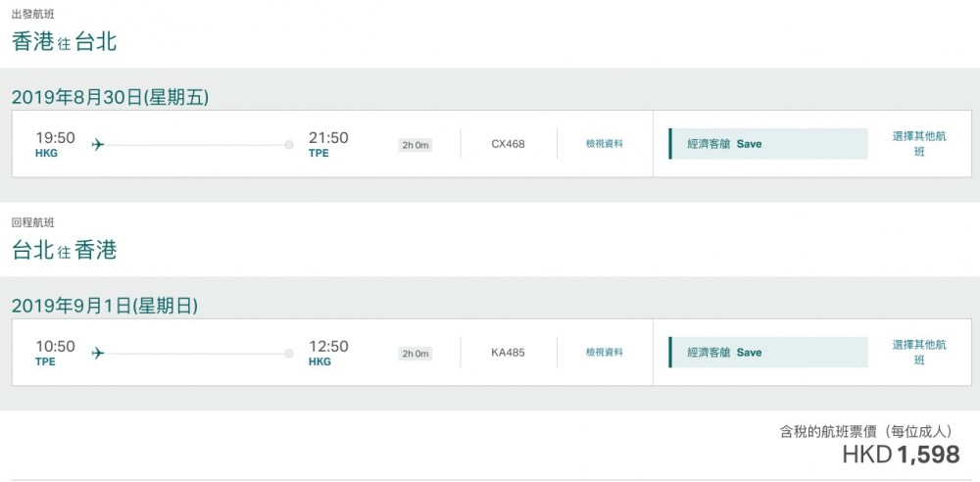The image size is (980, 482).
Task: Click the 2019年8月30日(星期五) date header
Action: point(110,97)
